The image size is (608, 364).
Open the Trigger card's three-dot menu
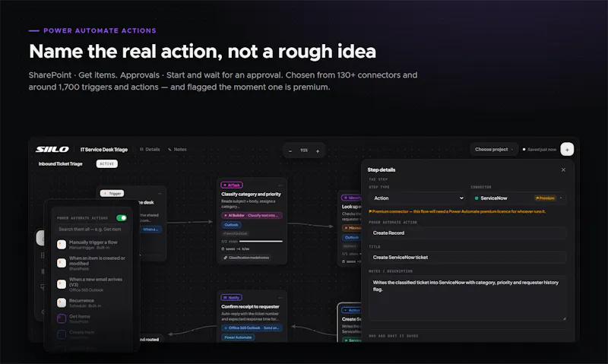click(x=160, y=194)
